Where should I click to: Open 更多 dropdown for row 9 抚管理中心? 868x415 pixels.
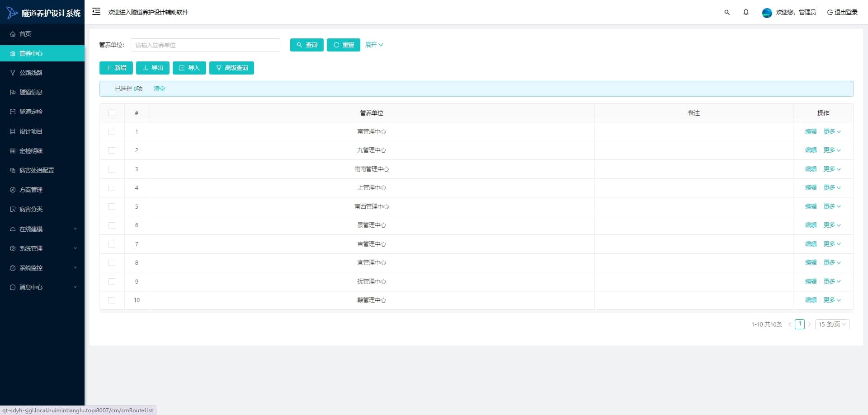[x=832, y=281]
